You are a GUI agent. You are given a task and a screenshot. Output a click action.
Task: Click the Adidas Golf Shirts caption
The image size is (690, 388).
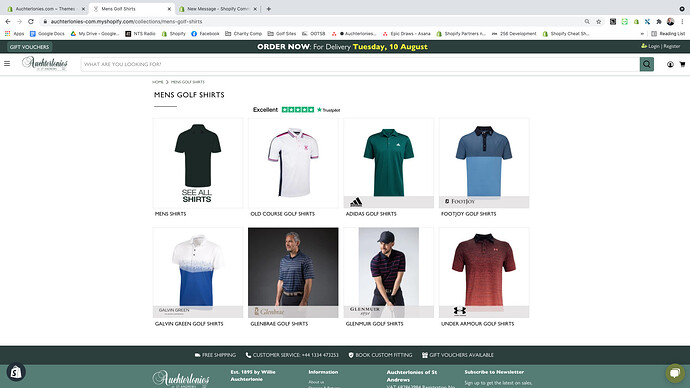click(x=371, y=214)
